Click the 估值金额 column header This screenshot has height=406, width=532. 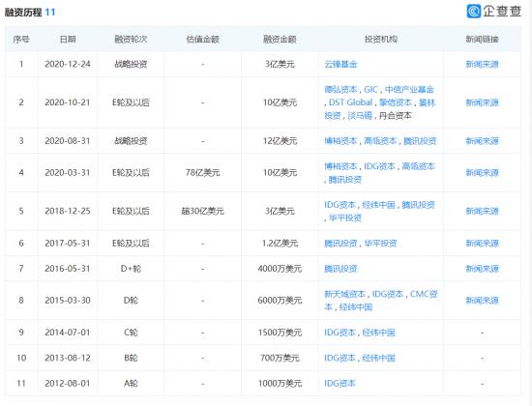tap(202, 39)
